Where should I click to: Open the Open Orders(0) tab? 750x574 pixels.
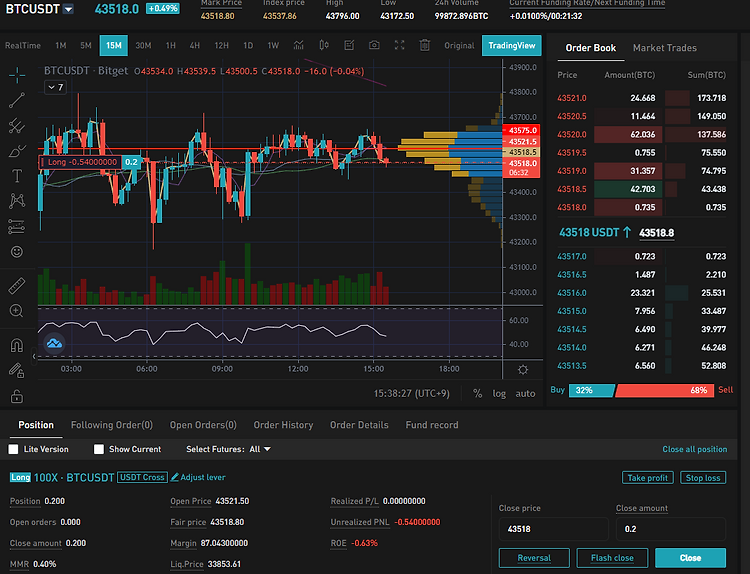pos(203,425)
